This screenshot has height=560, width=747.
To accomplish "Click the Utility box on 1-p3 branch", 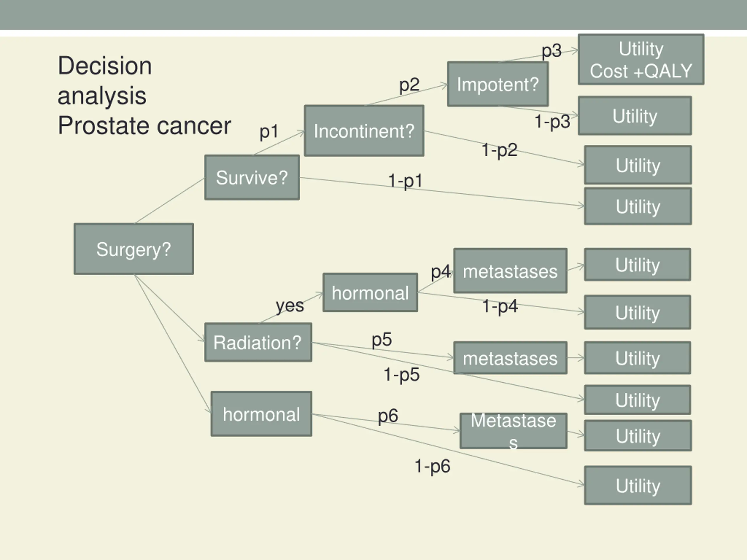I will tap(635, 116).
